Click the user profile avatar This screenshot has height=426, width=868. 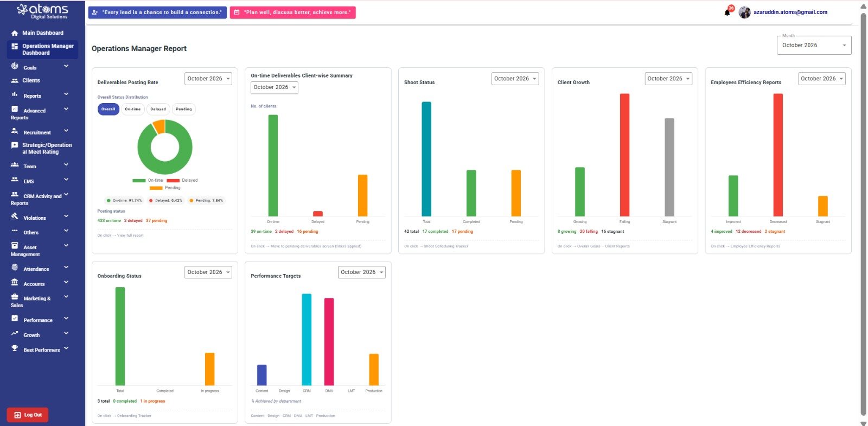pyautogui.click(x=745, y=12)
